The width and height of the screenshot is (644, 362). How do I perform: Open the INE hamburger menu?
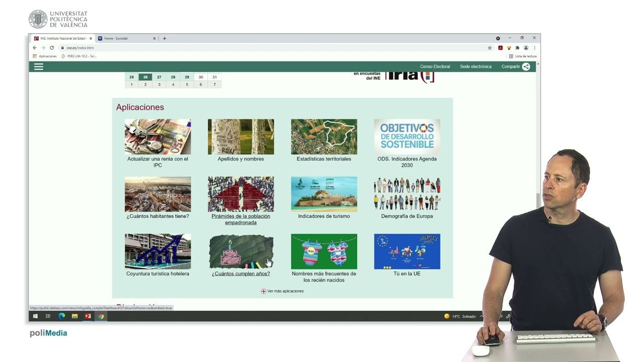click(x=39, y=66)
